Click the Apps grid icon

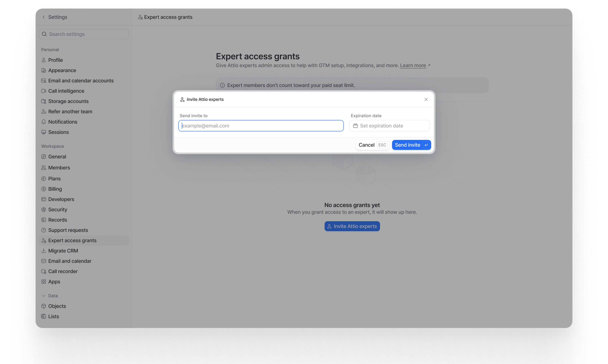pyautogui.click(x=44, y=282)
